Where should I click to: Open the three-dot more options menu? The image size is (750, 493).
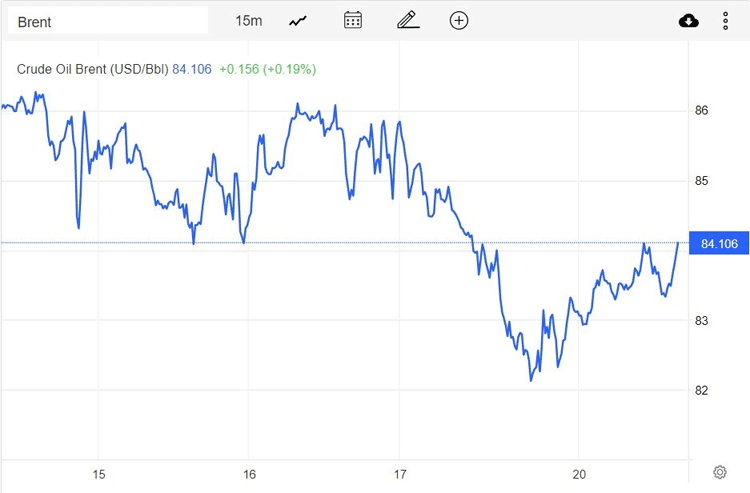pos(725,21)
